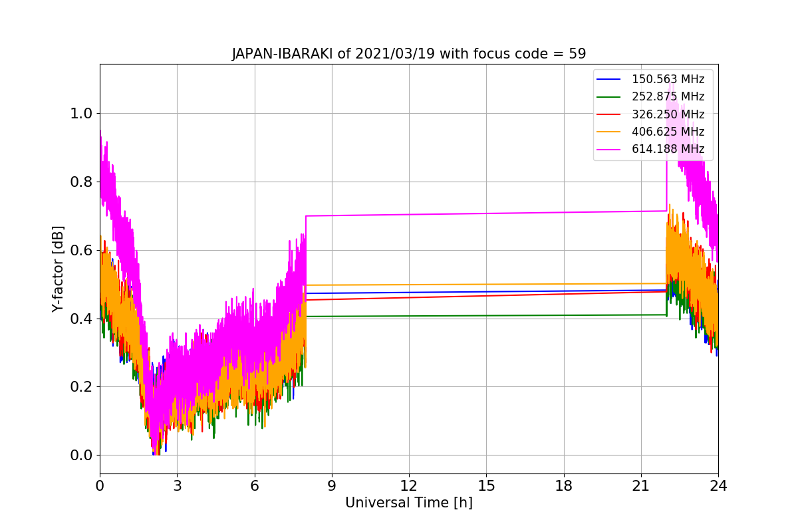Click the x-axis tick label 12

click(x=409, y=485)
